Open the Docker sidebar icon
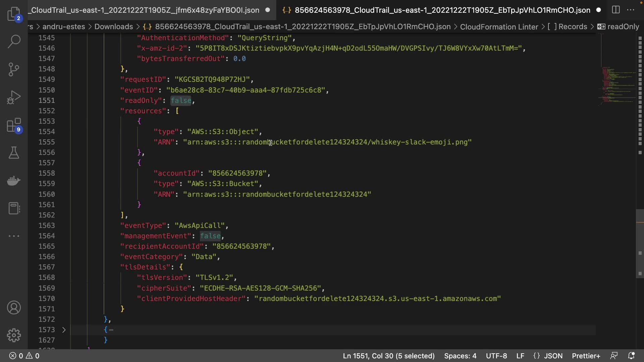The image size is (644, 362). [14, 181]
